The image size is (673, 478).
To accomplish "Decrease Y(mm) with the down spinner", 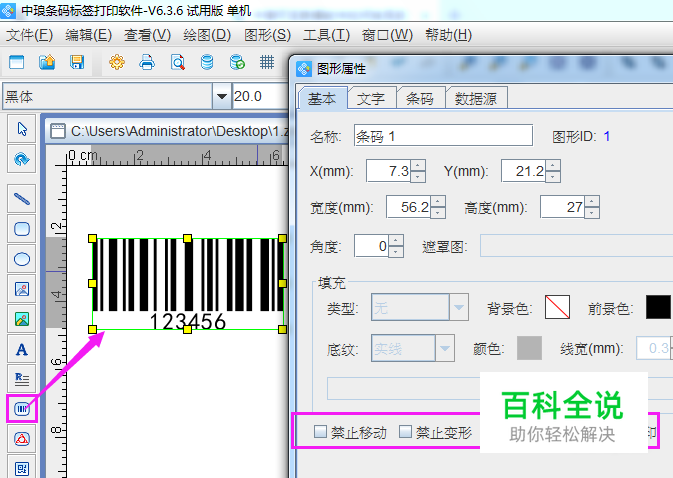I will (x=553, y=176).
